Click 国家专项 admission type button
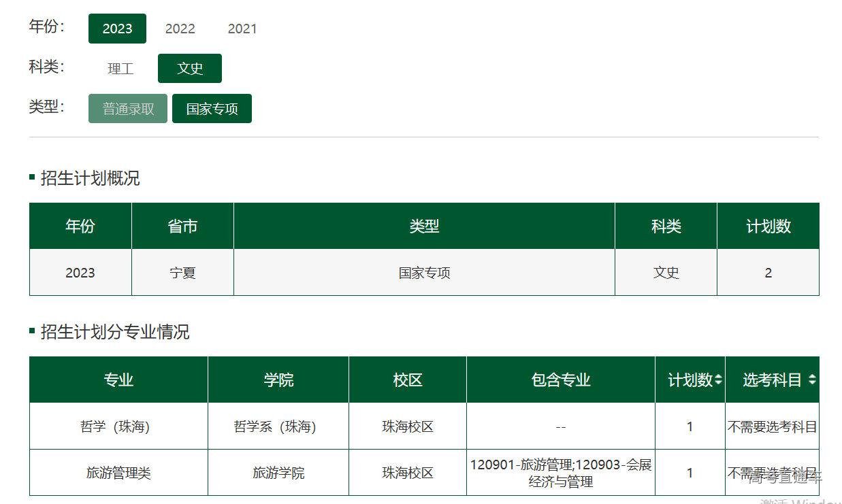842x504 pixels. 212,109
